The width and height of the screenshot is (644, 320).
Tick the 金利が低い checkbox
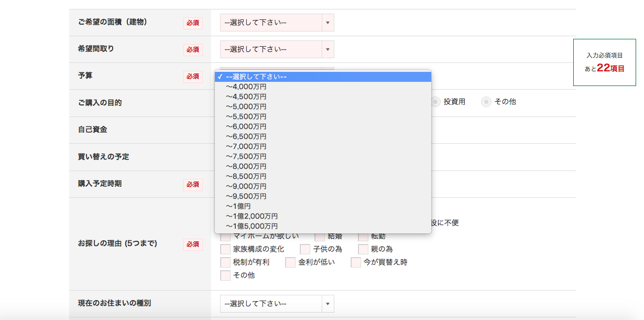(x=291, y=262)
